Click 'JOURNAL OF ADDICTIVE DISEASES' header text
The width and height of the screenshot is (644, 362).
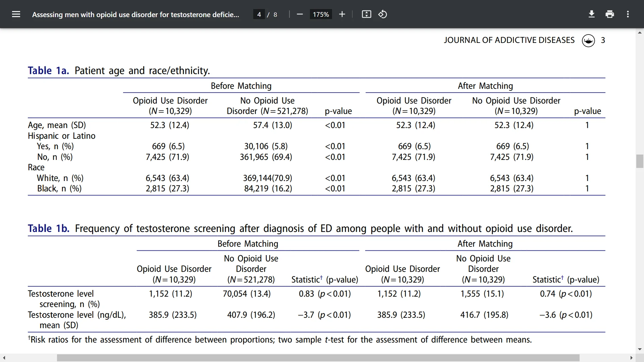[509, 40]
